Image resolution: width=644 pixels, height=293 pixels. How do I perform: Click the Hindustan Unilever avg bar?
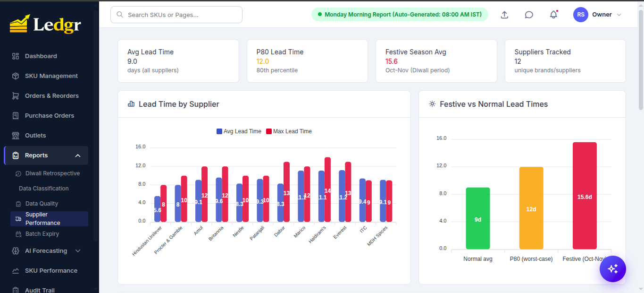coord(157,209)
